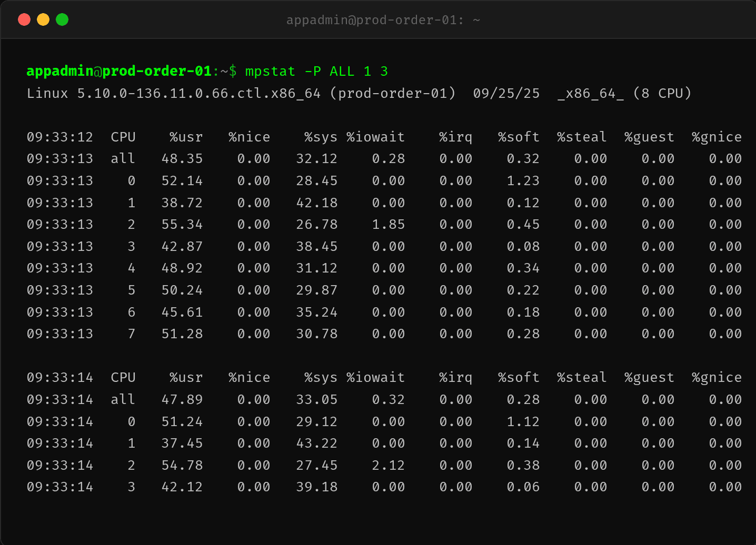
Task: Click the %usr value 52.14
Action: 182,180
